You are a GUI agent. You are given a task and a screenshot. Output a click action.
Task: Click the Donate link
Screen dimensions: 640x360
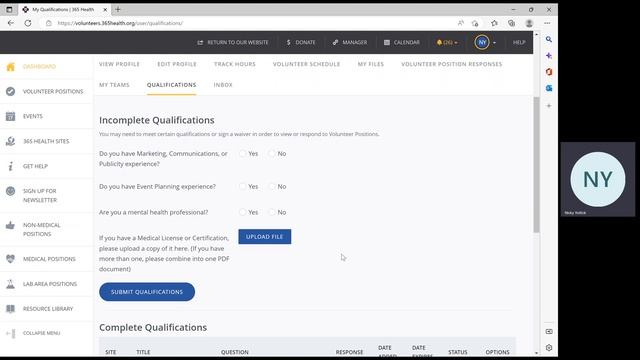coord(301,42)
